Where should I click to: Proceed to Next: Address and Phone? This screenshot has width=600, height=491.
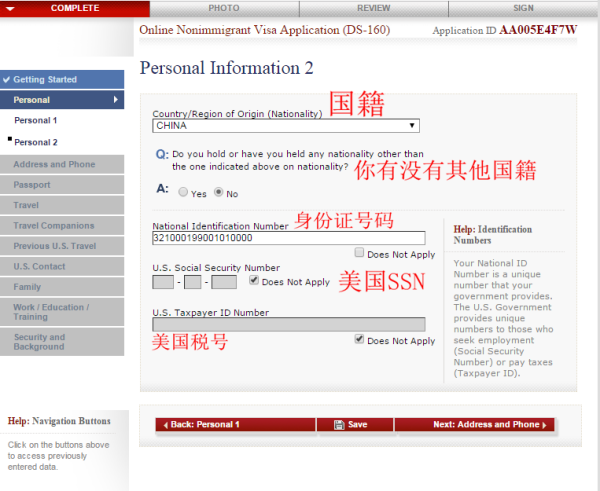coord(476,425)
